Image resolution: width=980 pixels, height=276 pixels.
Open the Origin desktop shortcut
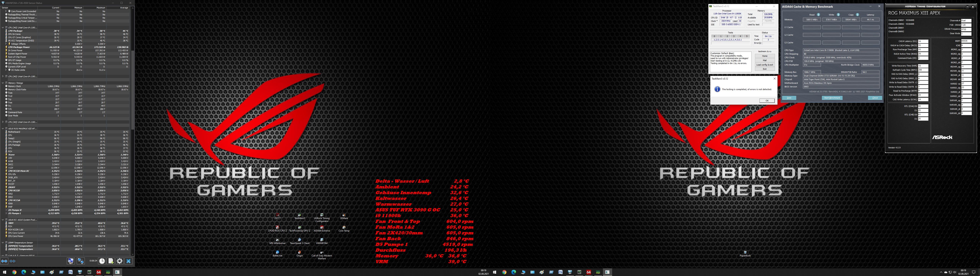299,254
